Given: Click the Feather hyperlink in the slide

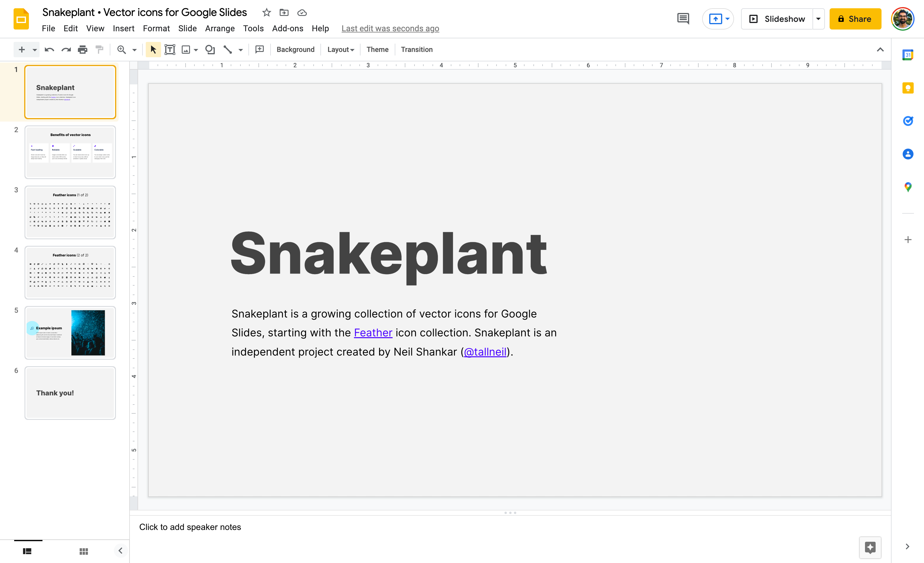Looking at the screenshot, I should (373, 332).
